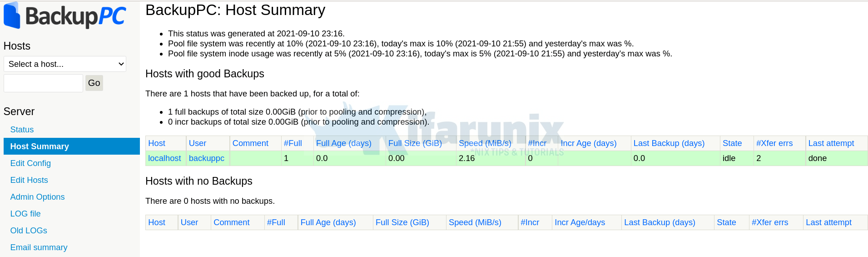This screenshot has height=257, width=868.
Task: View the LOG file
Action: tap(25, 214)
